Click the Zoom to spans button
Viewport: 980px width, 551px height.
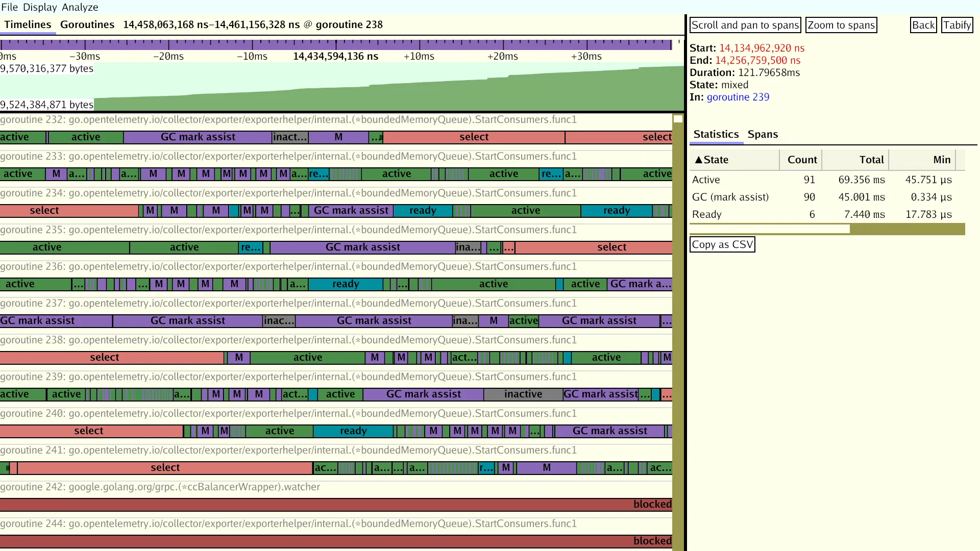click(x=841, y=25)
